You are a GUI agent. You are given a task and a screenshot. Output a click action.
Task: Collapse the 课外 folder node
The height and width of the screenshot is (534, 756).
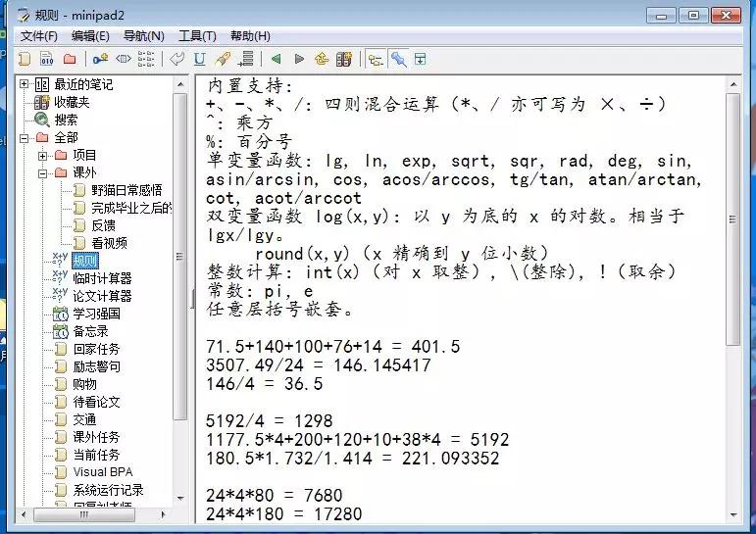[x=42, y=173]
